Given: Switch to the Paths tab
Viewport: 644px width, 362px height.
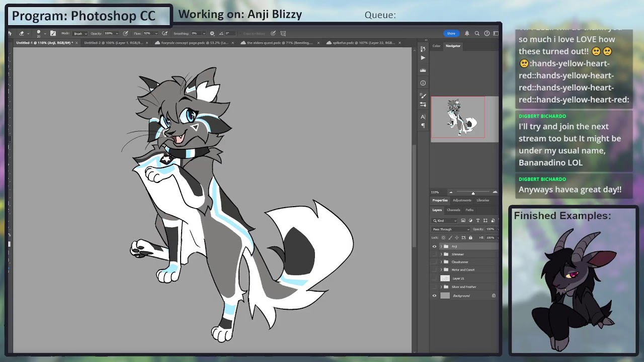Looking at the screenshot, I should (x=469, y=210).
